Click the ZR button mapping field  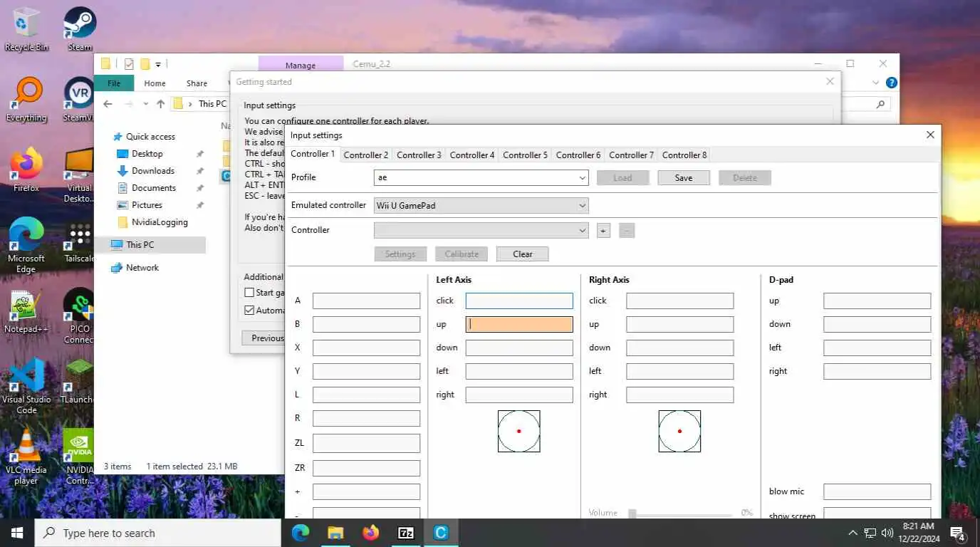[x=366, y=468]
